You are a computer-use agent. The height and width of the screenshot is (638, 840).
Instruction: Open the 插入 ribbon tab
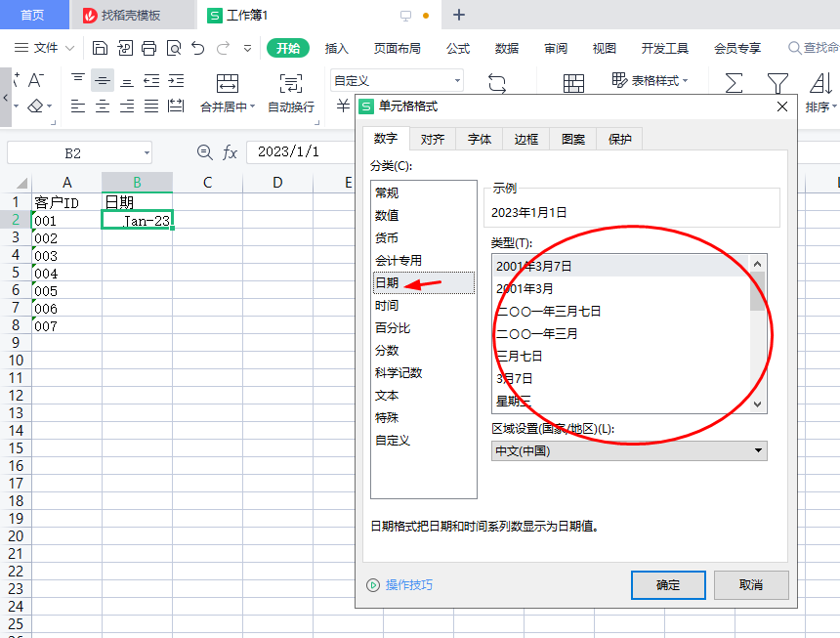click(336, 48)
